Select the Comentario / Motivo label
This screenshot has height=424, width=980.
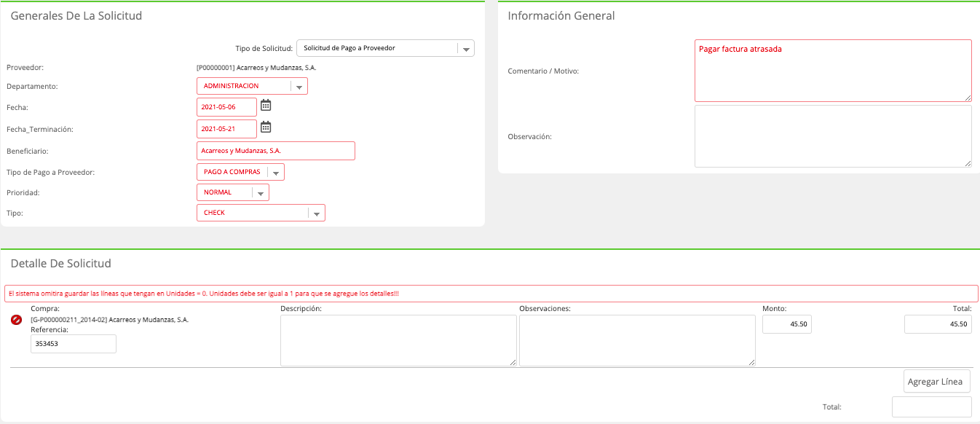pos(543,71)
